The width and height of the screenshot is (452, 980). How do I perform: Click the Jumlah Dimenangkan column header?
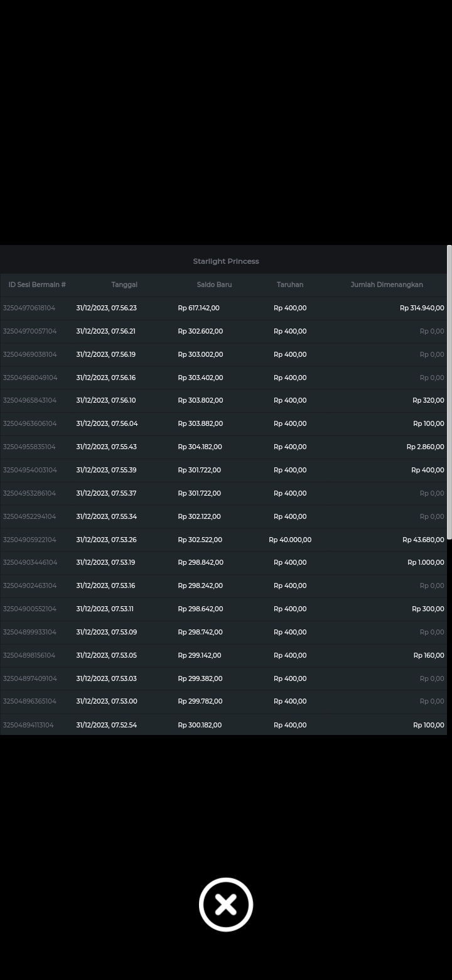tap(387, 285)
